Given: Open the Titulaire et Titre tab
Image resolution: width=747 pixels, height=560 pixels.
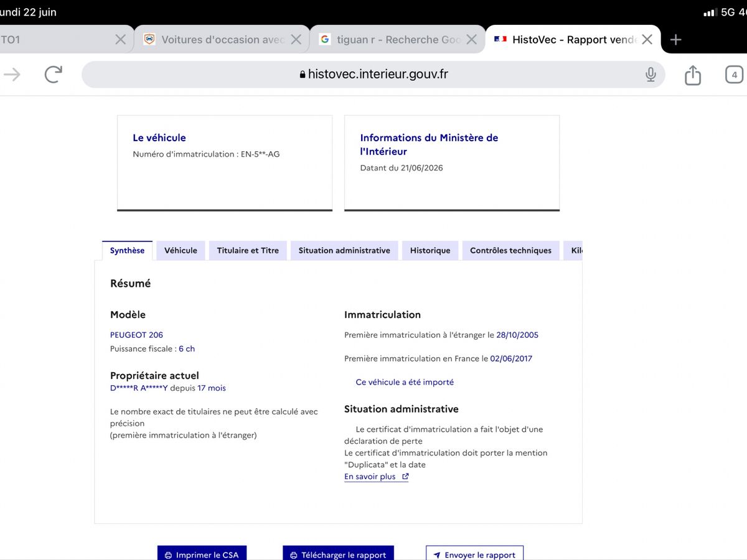Looking at the screenshot, I should 248,251.
